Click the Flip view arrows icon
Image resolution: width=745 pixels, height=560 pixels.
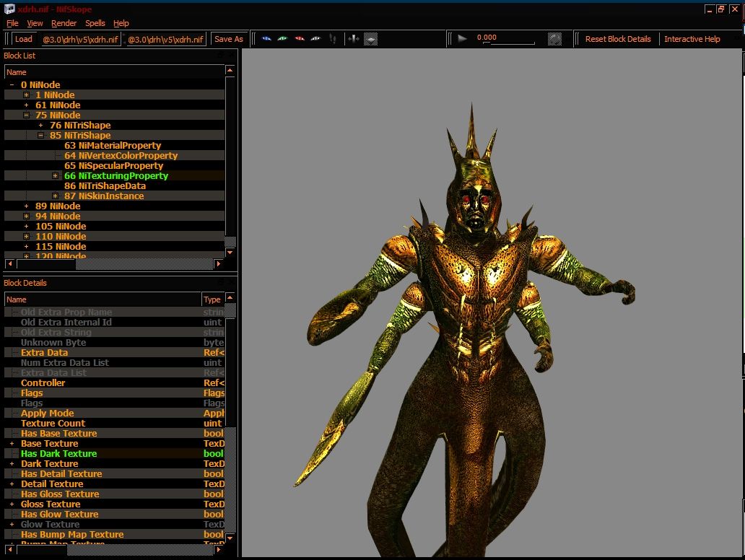coord(354,39)
